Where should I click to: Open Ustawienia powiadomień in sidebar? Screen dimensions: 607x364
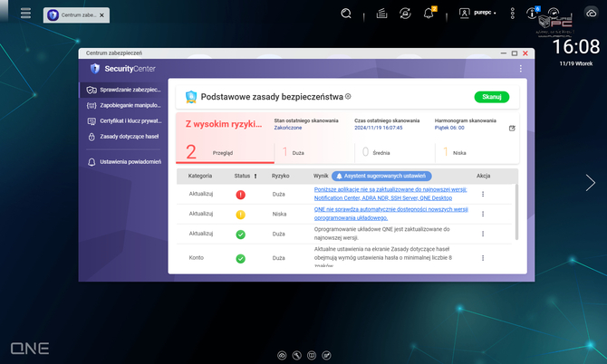point(123,162)
